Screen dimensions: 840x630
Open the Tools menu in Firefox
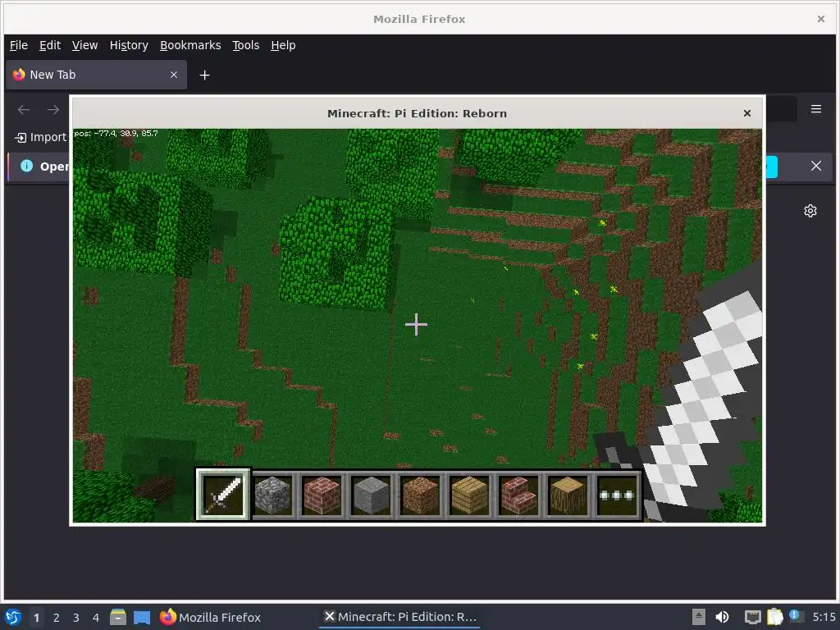coord(245,45)
